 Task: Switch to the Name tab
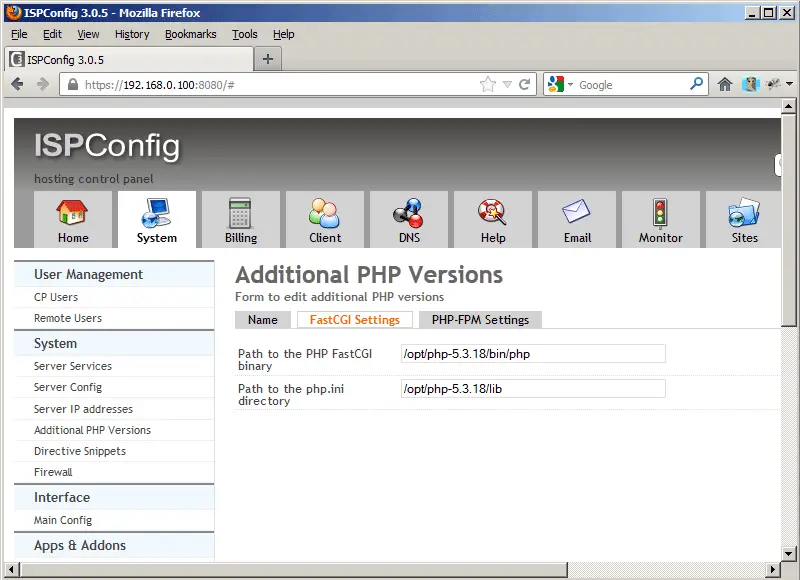coord(263,320)
